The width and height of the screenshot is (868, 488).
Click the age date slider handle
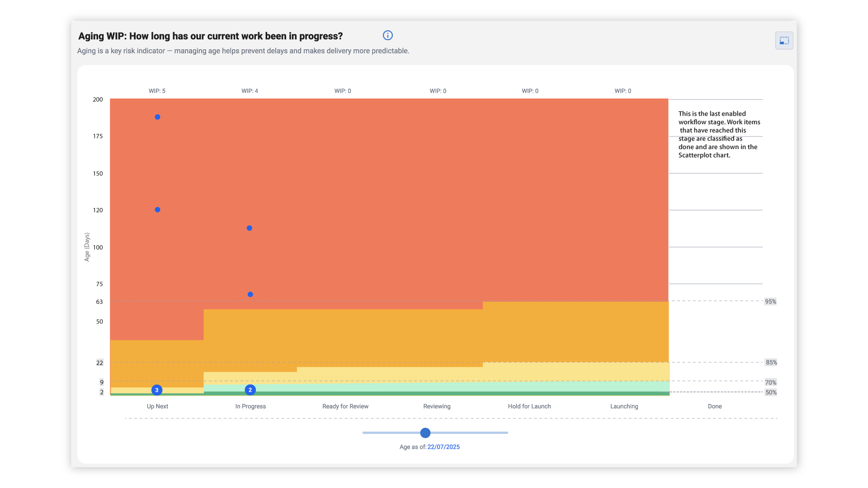[x=425, y=433]
